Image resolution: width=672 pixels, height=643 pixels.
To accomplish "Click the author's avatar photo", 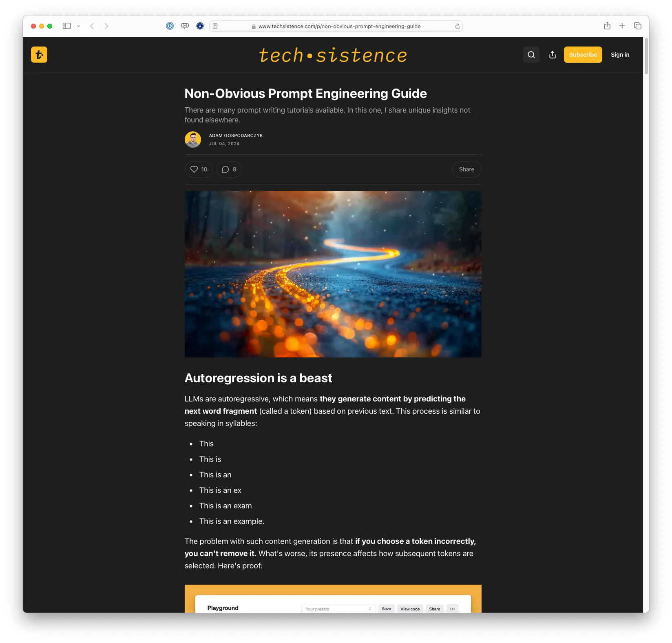I will pos(193,140).
